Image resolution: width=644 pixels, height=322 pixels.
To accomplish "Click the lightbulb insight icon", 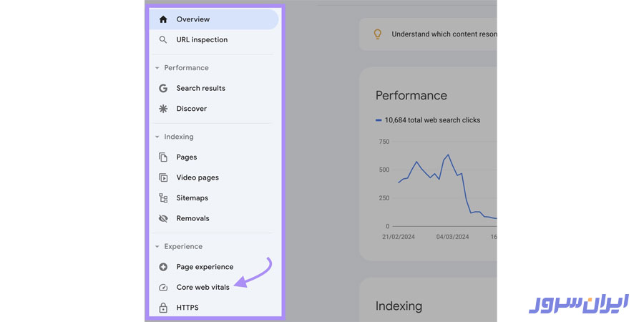I will 378,34.
